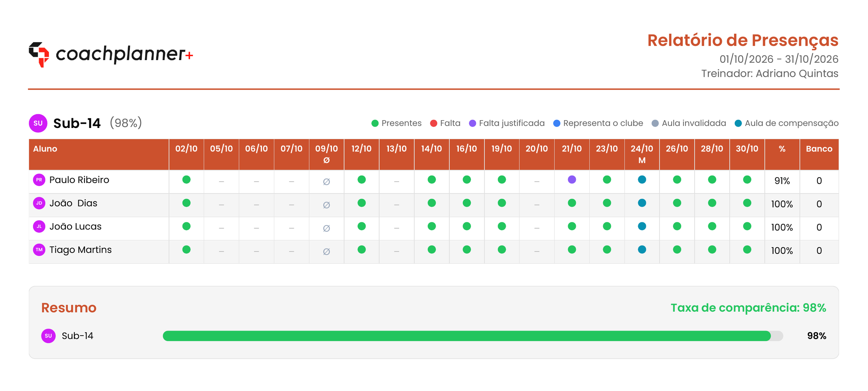
Task: Click João Dias's green dot on 26/10
Action: pos(677,203)
